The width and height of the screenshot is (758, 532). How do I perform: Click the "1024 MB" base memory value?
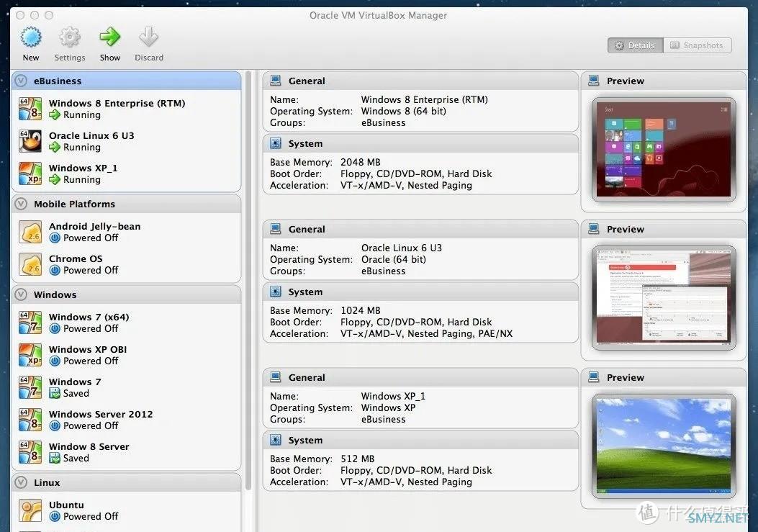pyautogui.click(x=361, y=310)
